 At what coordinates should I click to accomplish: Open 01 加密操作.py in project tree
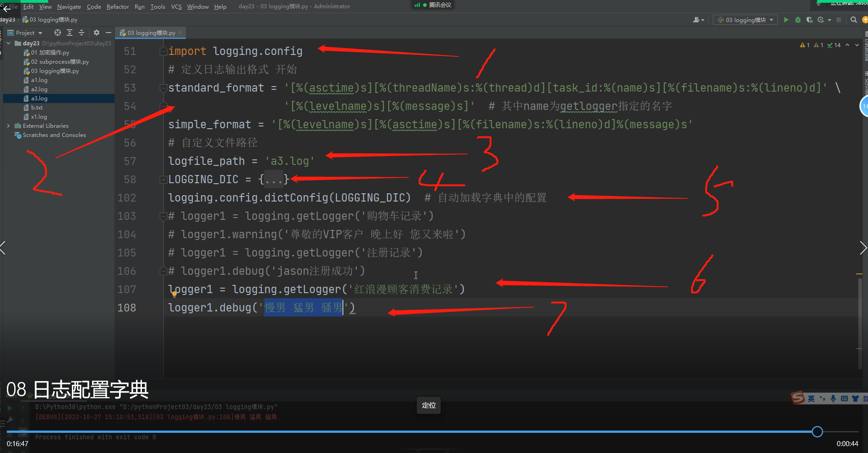click(47, 53)
